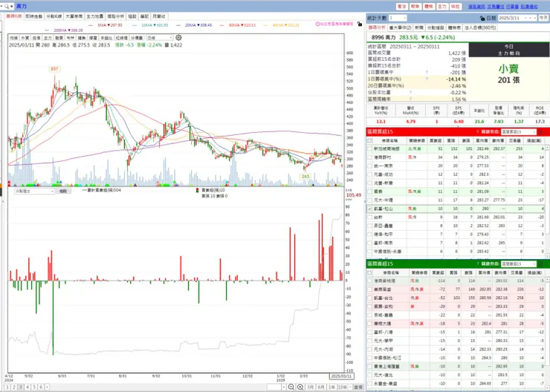The width and height of the screenshot is (550, 392).
Task: Click the red 主力 button in header
Action: (x=442, y=7)
